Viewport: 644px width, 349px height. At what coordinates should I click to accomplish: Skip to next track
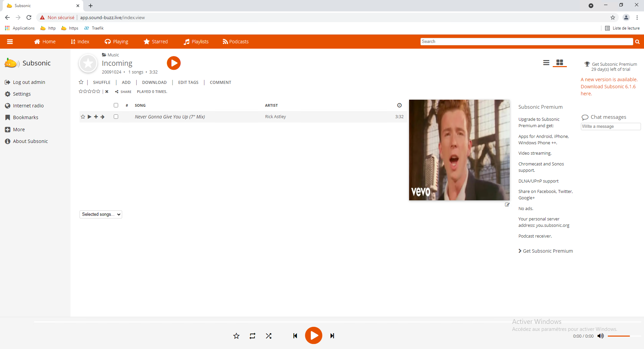(332, 336)
